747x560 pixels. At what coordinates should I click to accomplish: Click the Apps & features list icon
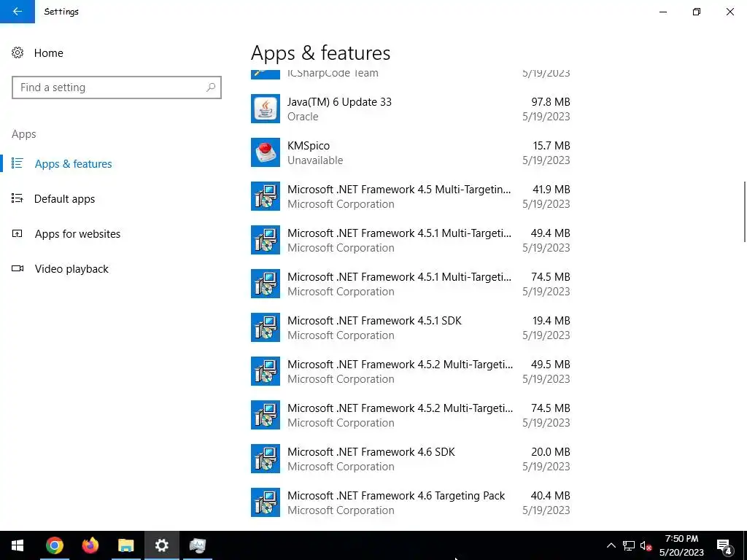18,163
